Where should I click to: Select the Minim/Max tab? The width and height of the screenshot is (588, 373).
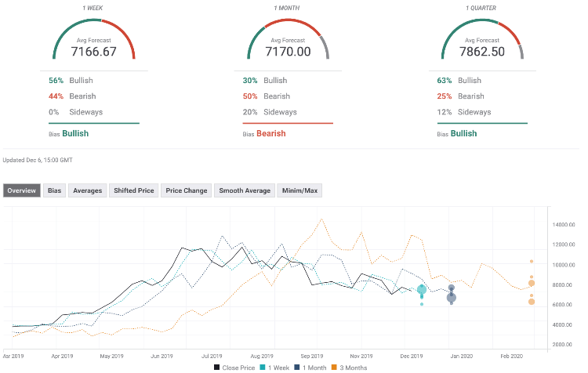(x=299, y=190)
